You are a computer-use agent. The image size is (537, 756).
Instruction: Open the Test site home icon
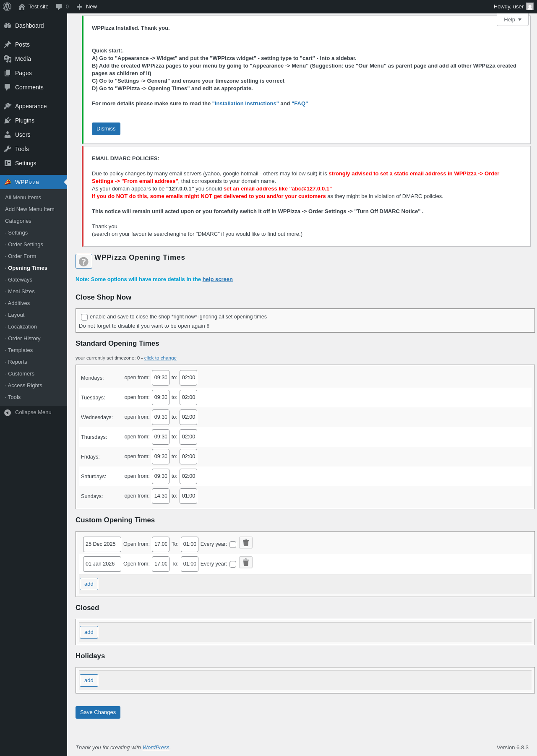click(22, 7)
